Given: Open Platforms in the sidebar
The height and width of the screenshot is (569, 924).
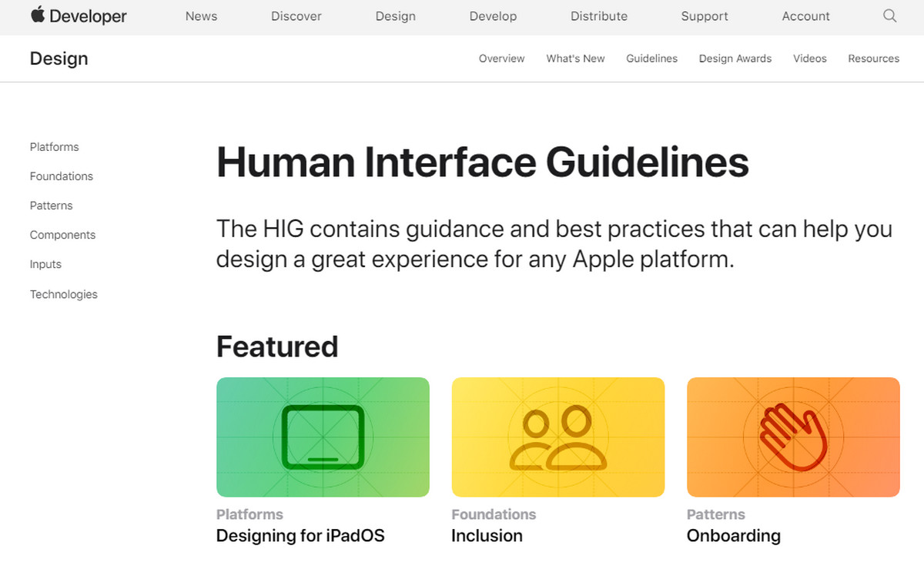Looking at the screenshot, I should (x=55, y=147).
